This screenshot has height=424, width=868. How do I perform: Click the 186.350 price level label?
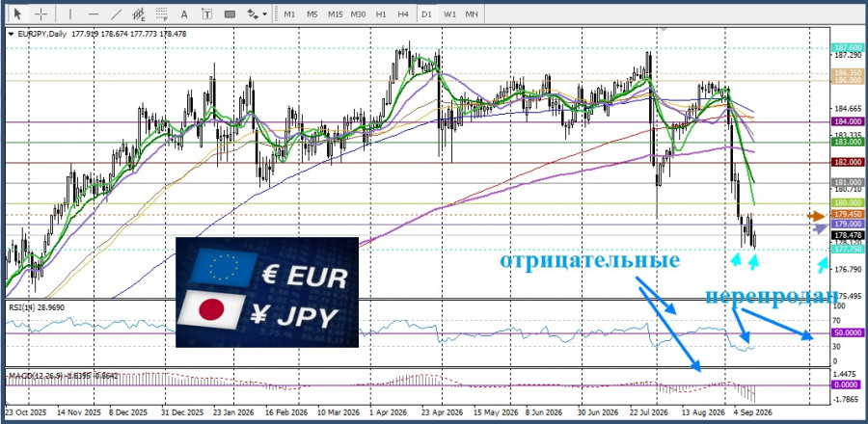848,73
